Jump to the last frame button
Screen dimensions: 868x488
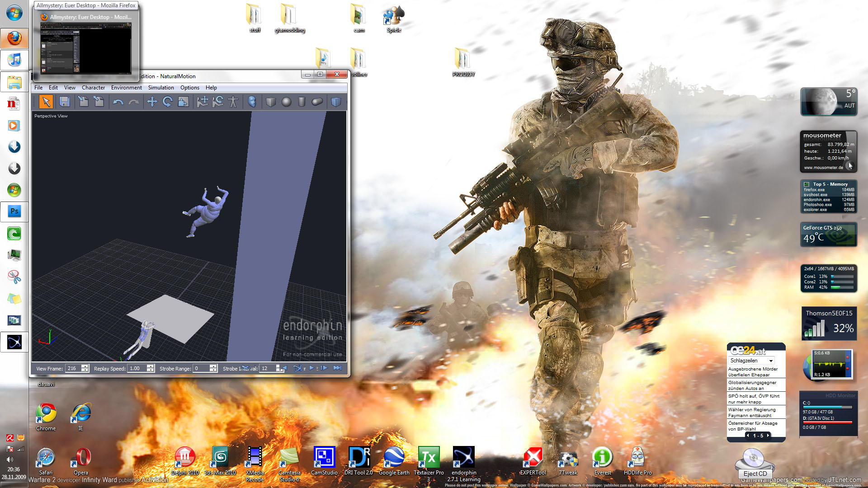[337, 368]
